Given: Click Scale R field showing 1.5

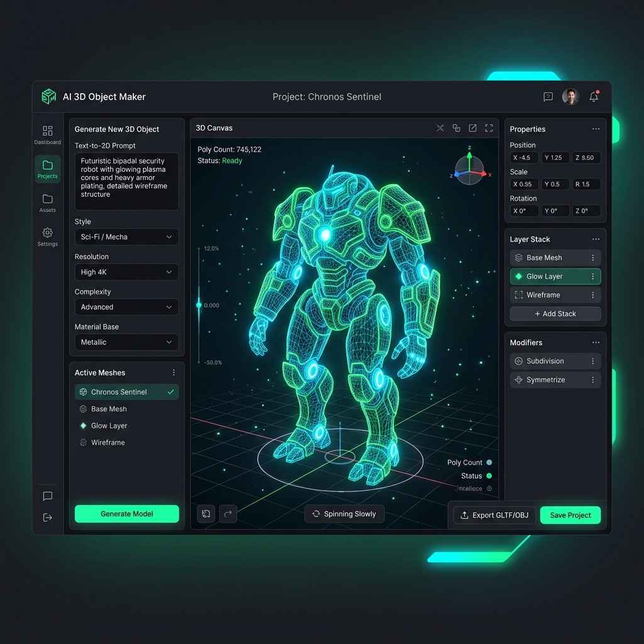Looking at the screenshot, I should (587, 184).
